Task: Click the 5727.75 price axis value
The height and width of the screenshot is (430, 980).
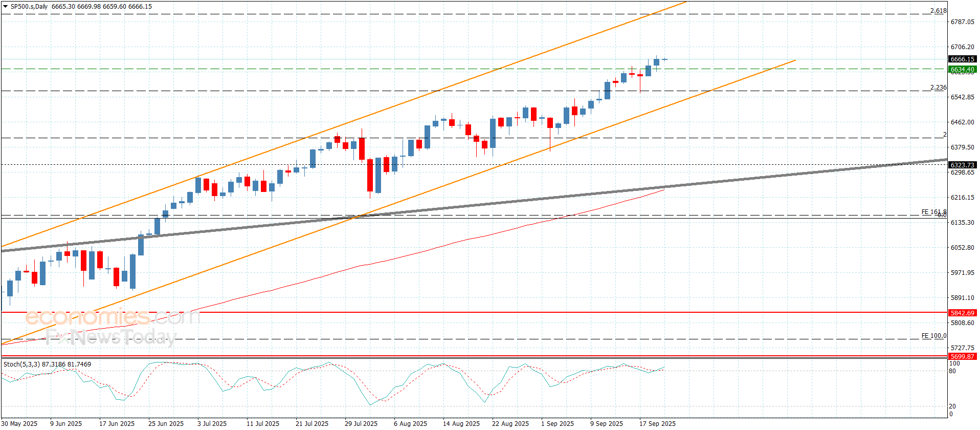Action: 962,348
